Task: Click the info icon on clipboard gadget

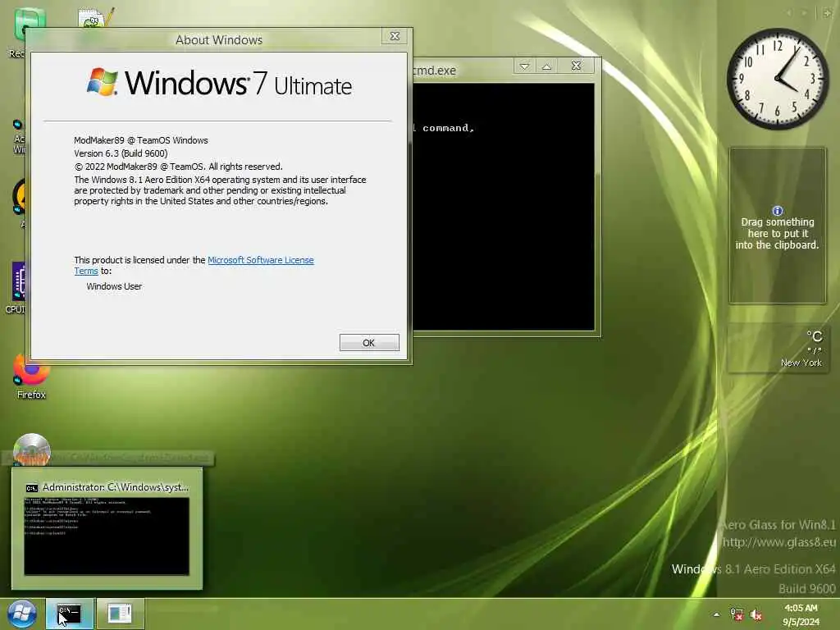Action: click(x=778, y=211)
